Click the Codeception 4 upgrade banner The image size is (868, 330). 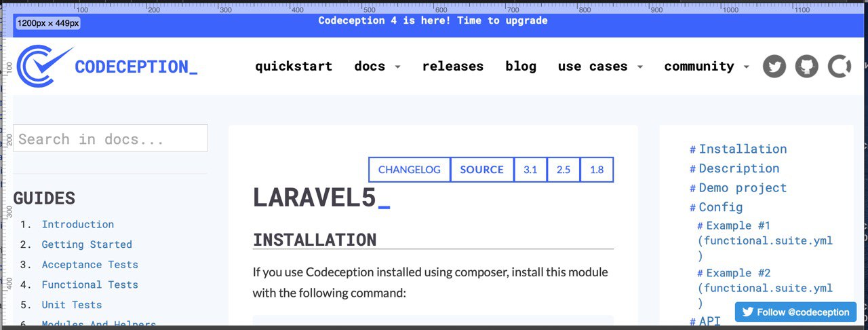[433, 20]
